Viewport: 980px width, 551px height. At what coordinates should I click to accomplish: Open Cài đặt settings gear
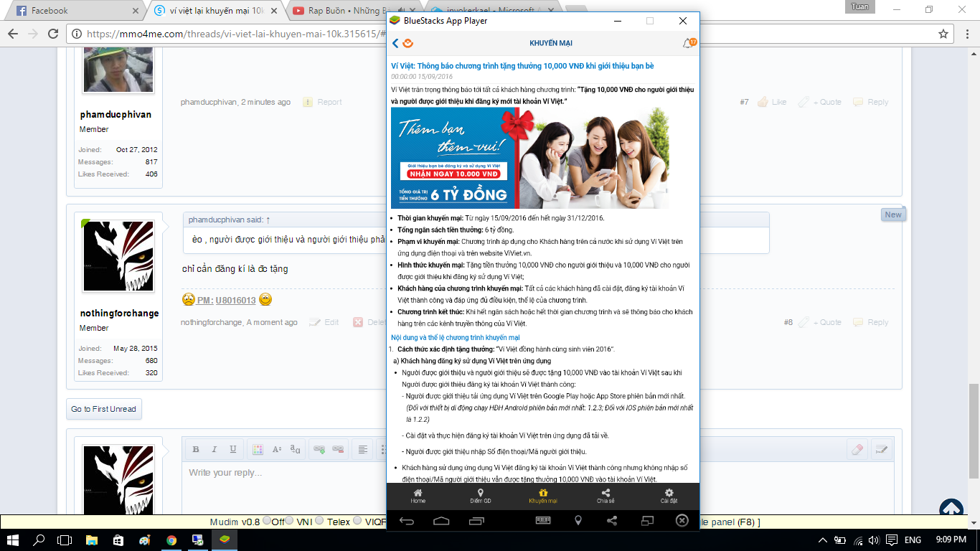click(669, 496)
